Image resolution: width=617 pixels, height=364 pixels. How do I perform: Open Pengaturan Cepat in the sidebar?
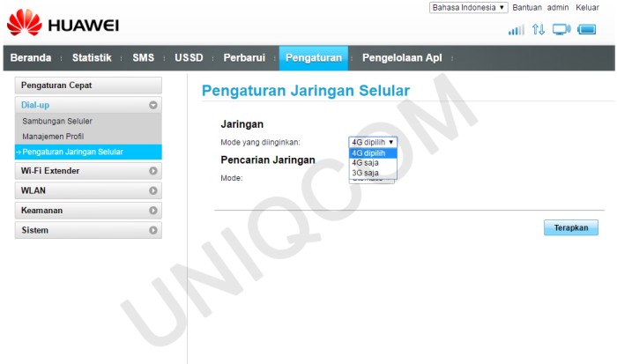coord(88,85)
